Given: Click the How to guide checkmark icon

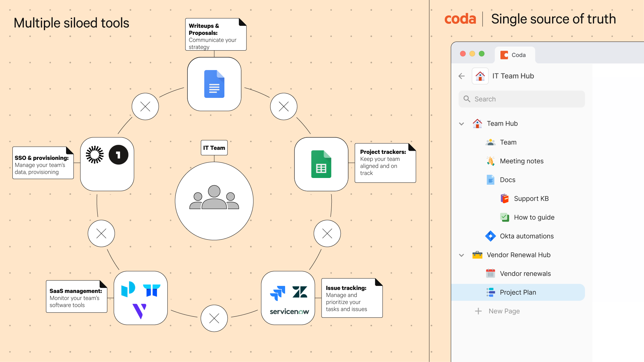Looking at the screenshot, I should [504, 217].
